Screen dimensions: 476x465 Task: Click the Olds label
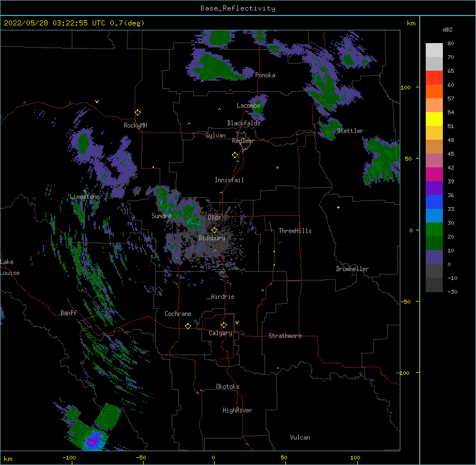pos(214,218)
